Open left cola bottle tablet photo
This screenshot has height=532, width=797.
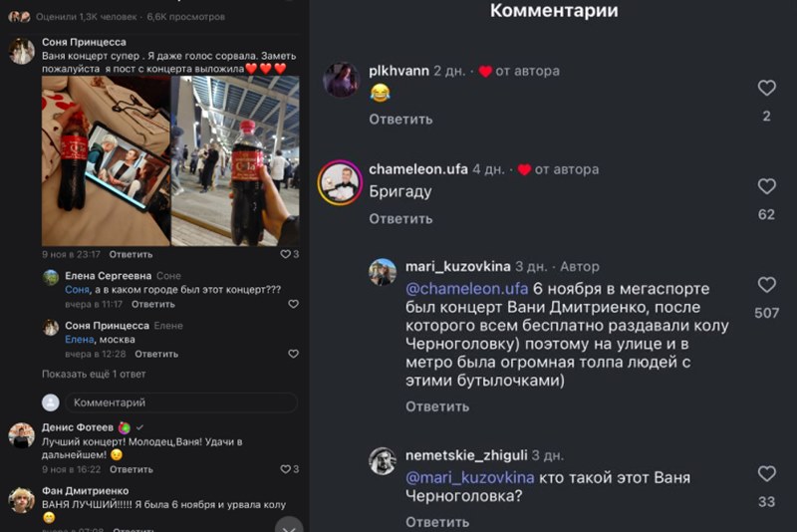click(x=106, y=161)
